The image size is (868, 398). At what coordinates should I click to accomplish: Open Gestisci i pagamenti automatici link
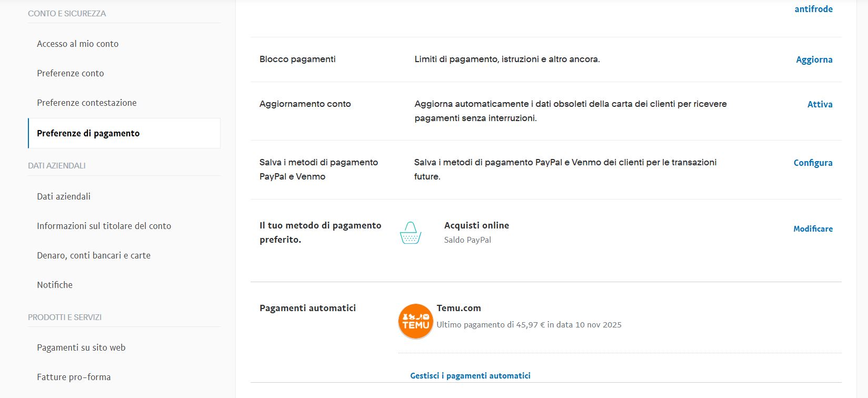coord(470,375)
